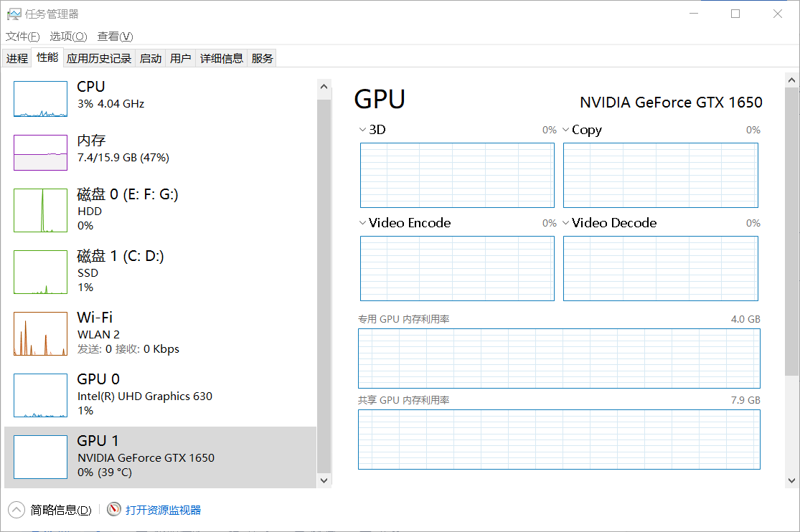Switch to the 进程 tab
The image size is (800, 532).
17,58
